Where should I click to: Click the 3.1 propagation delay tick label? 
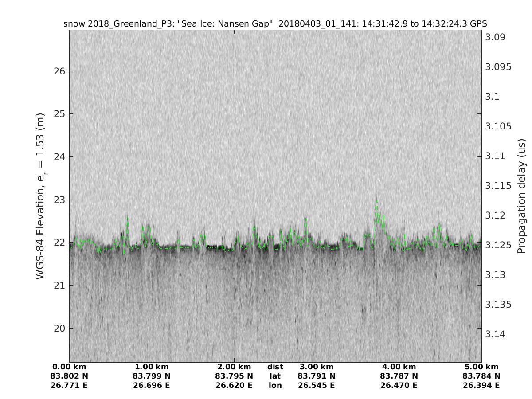492,97
